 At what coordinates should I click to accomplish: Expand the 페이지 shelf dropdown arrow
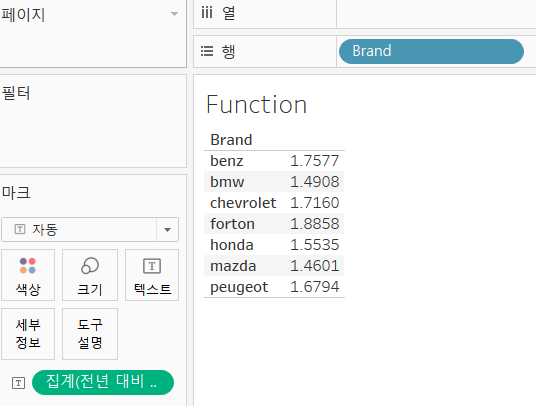coord(174,14)
